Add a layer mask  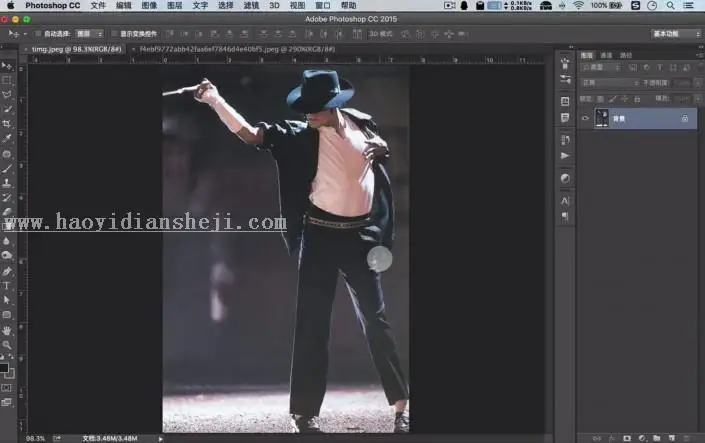(627, 438)
